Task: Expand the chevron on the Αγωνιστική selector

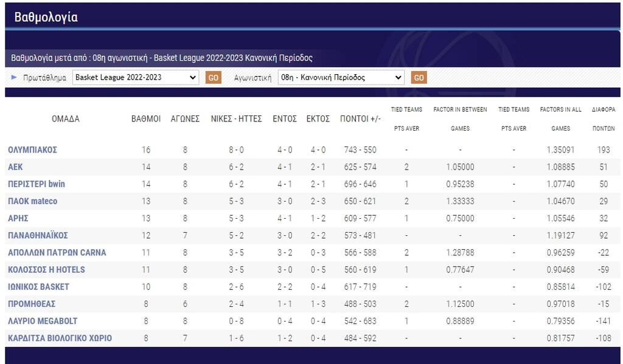Action: (398, 77)
